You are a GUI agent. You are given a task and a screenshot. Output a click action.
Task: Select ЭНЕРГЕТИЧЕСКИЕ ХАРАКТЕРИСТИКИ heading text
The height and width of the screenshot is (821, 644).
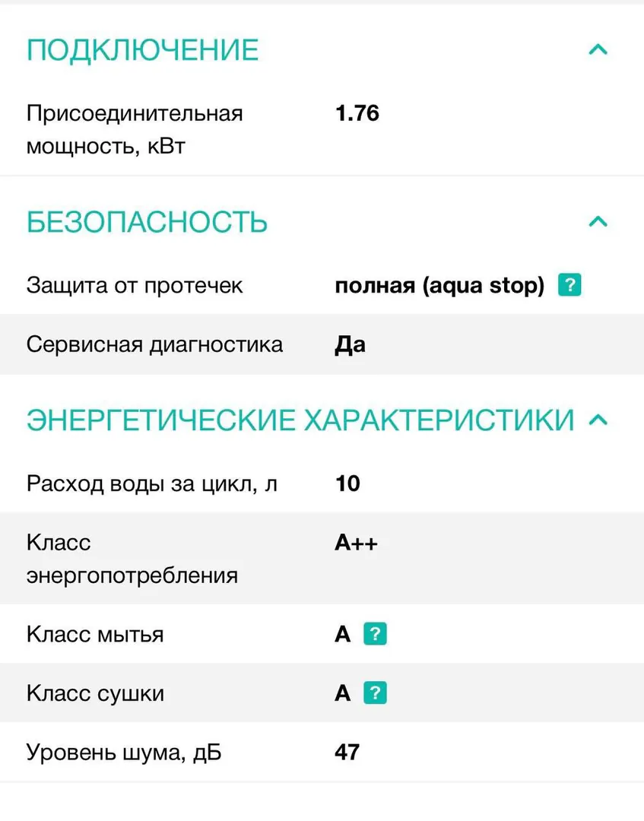(300, 420)
